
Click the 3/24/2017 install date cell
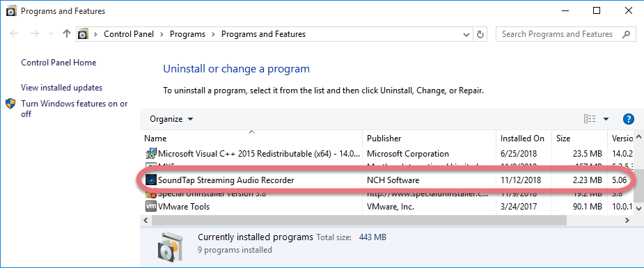click(x=518, y=207)
